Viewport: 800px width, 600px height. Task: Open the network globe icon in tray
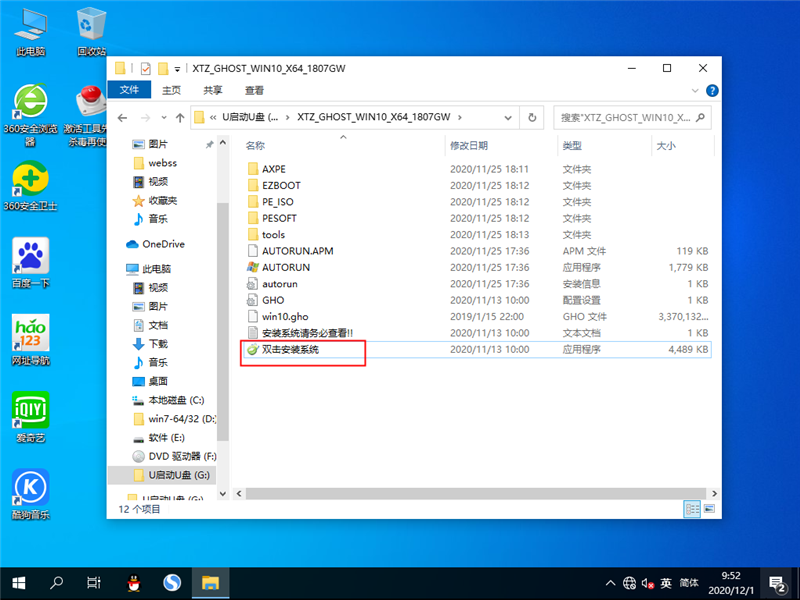[x=629, y=583]
